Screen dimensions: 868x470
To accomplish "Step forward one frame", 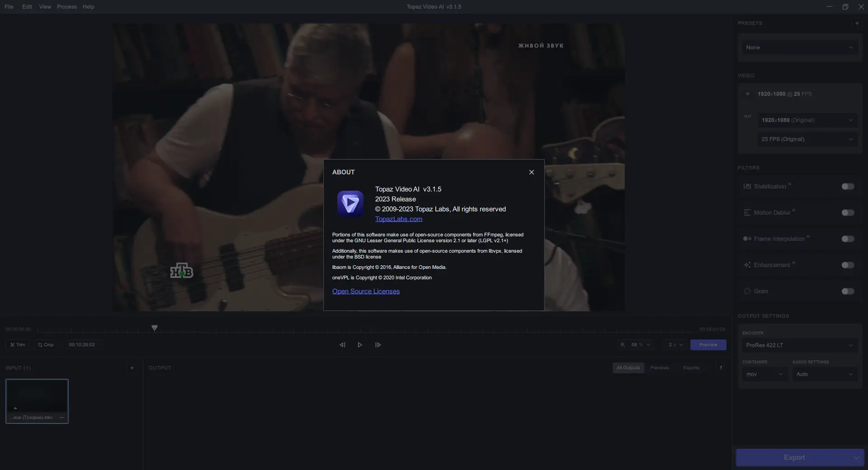I will (378, 345).
